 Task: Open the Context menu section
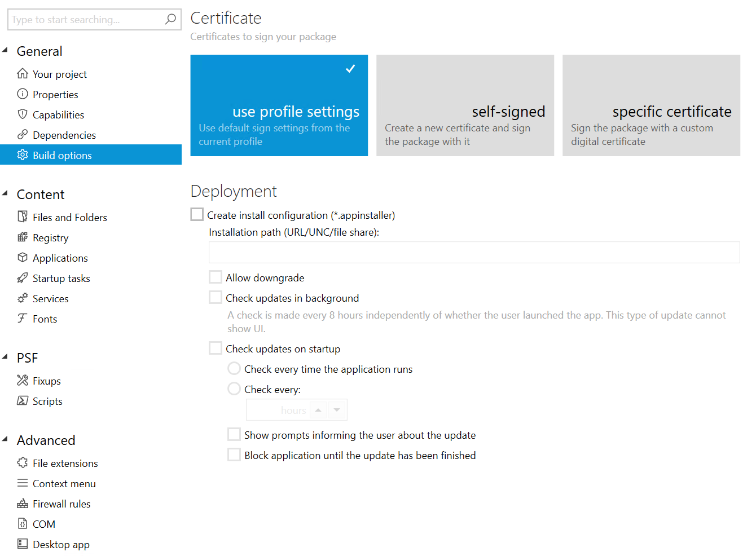coord(64,483)
